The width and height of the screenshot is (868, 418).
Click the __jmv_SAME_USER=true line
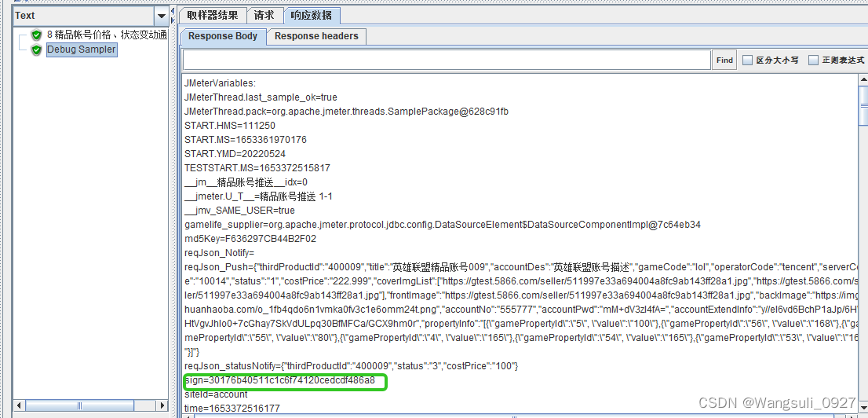point(239,211)
